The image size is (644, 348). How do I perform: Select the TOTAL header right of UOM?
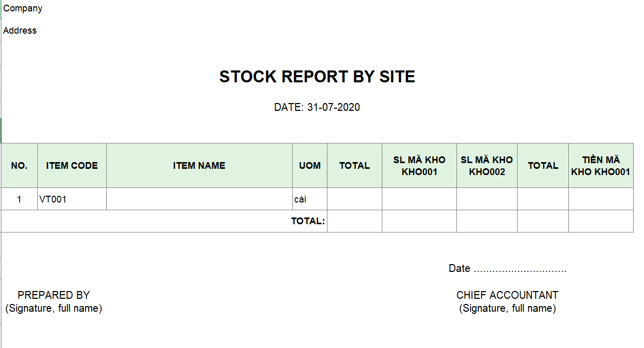pyautogui.click(x=354, y=166)
